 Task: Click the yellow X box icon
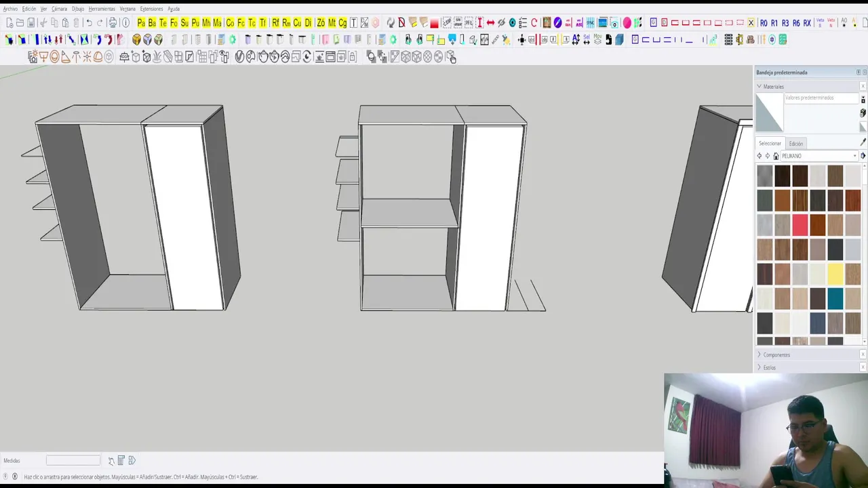coord(751,22)
